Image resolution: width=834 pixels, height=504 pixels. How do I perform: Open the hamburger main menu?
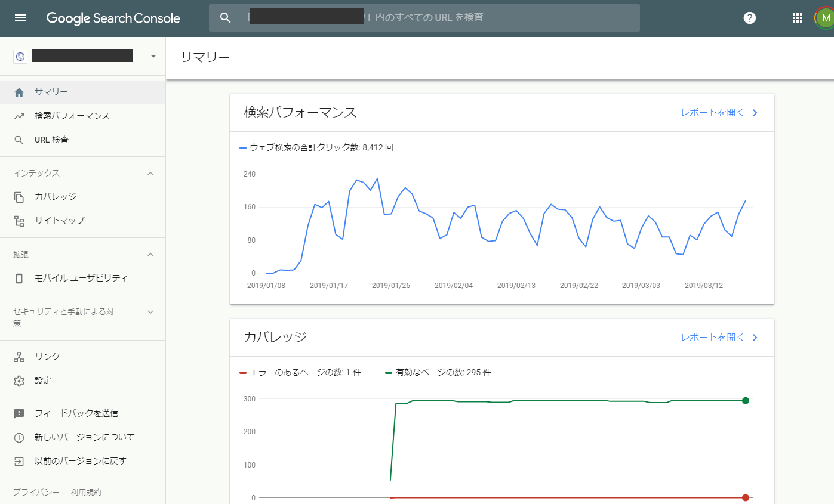[20, 18]
